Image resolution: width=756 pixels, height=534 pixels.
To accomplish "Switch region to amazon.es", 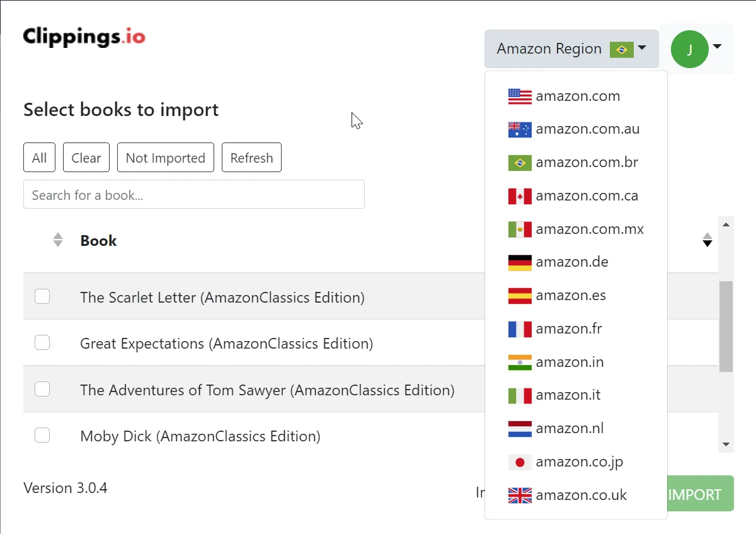I will (x=576, y=296).
